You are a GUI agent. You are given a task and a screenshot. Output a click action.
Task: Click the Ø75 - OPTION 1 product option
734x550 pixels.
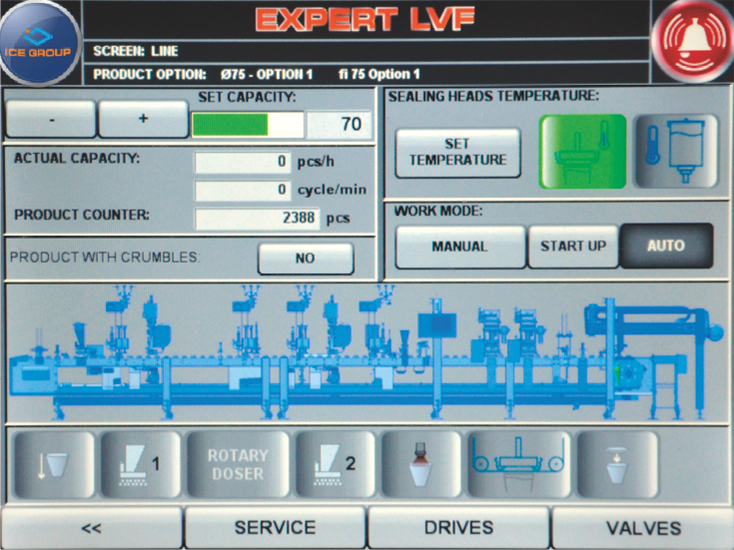pyautogui.click(x=266, y=74)
